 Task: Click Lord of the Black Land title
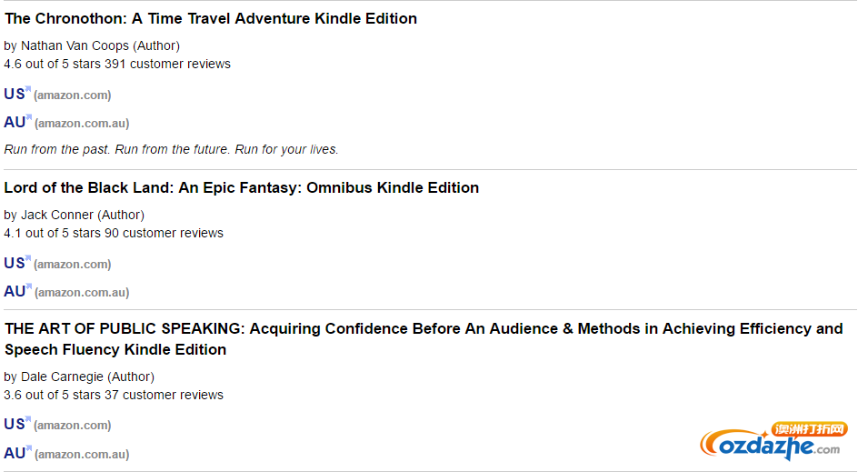[x=242, y=188]
